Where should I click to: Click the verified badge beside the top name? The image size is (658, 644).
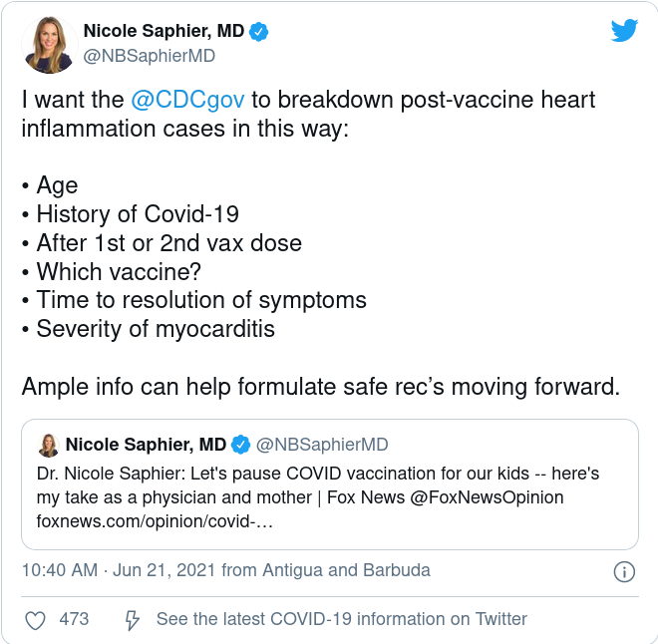tap(259, 32)
